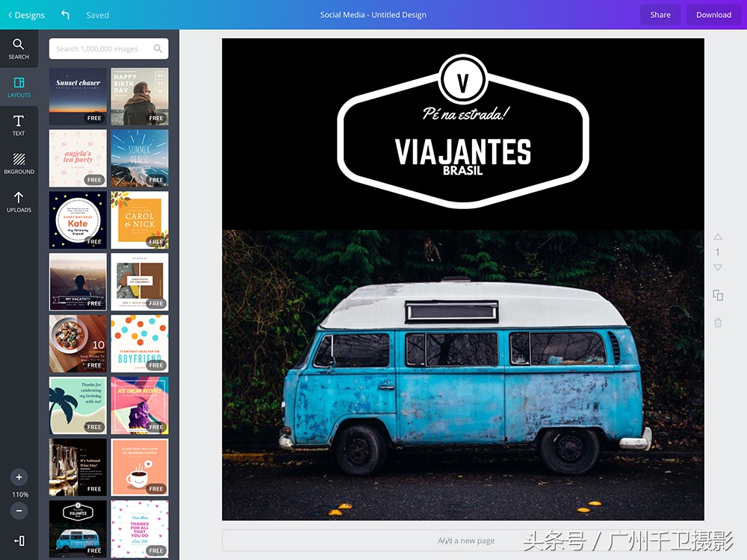
Task: Select the BRASIL subtitle on canvas
Action: coord(462,170)
